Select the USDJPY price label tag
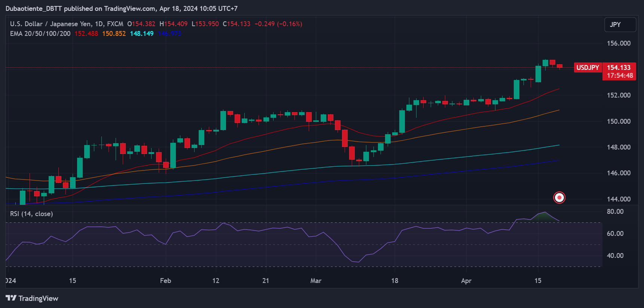 pos(587,68)
